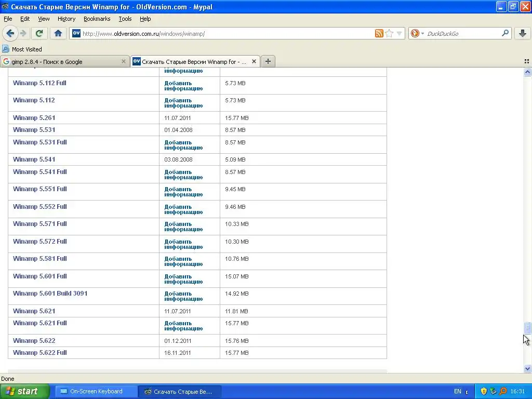Image resolution: width=532 pixels, height=399 pixels.
Task: Click the search magnifier icon
Action: (x=505, y=33)
